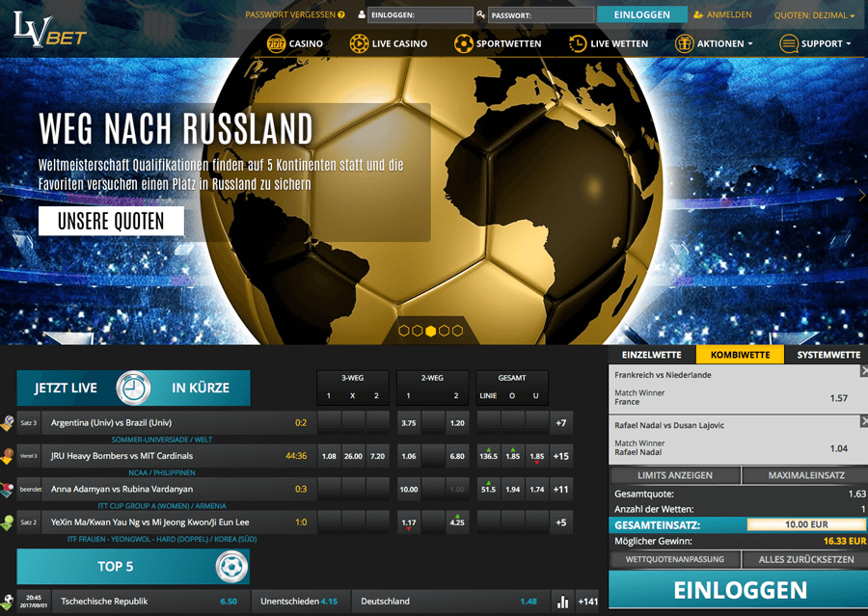Remove Rafael Nadal vs Dusan Lajovic bet

[x=863, y=421]
